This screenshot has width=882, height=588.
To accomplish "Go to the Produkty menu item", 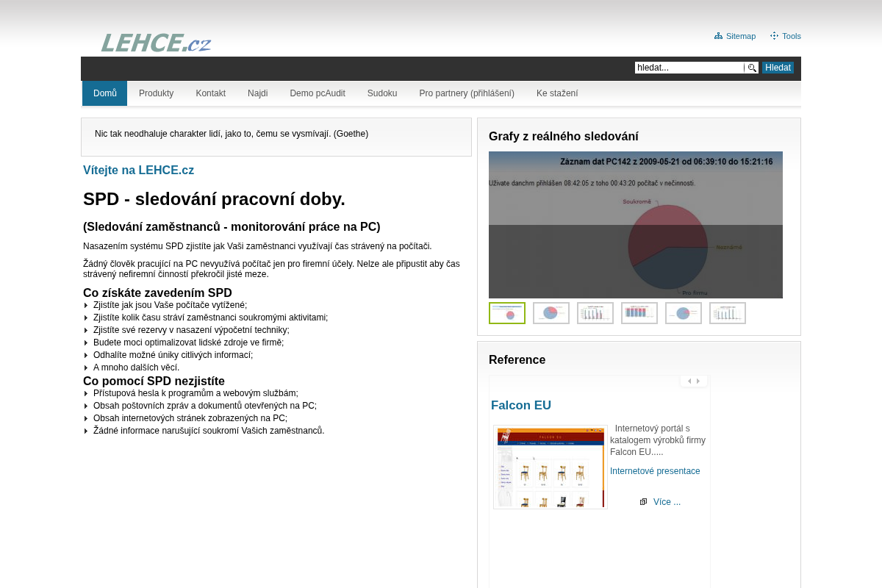I will 157,93.
